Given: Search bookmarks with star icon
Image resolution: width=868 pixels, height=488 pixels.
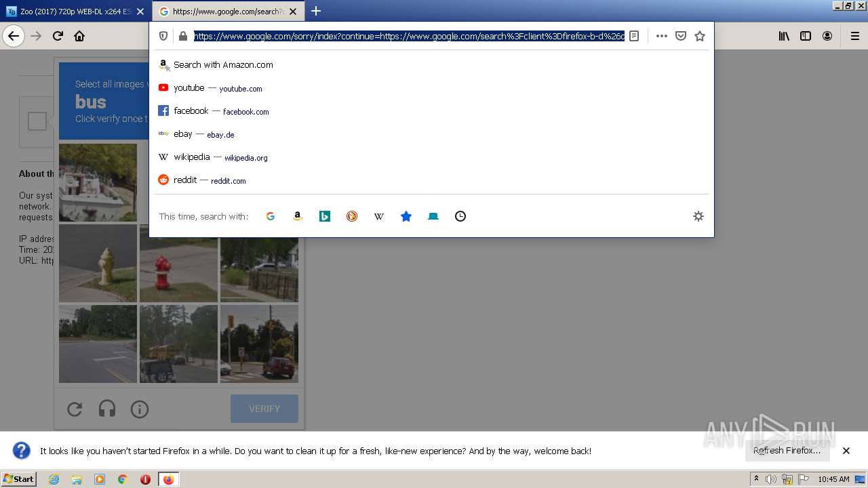Looking at the screenshot, I should (x=406, y=216).
